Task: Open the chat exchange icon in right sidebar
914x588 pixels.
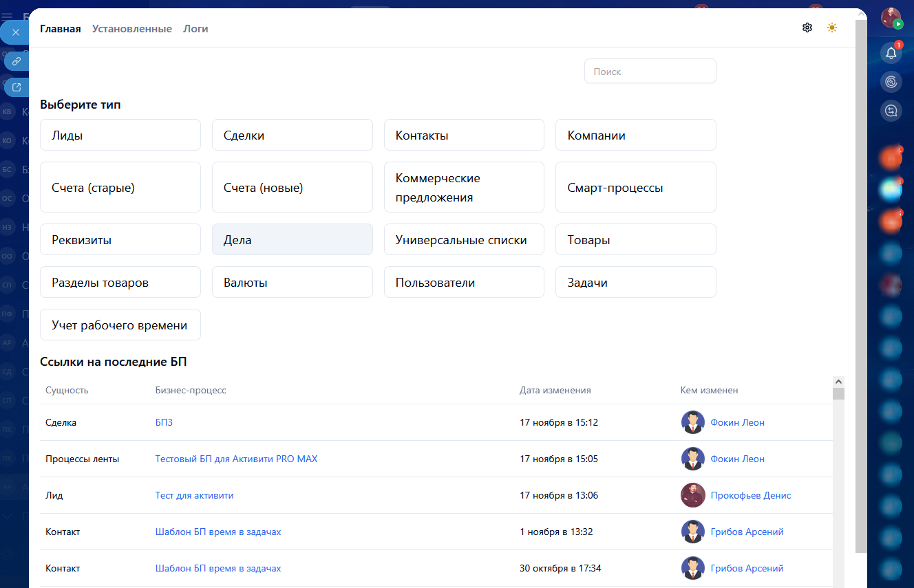Action: [891, 110]
